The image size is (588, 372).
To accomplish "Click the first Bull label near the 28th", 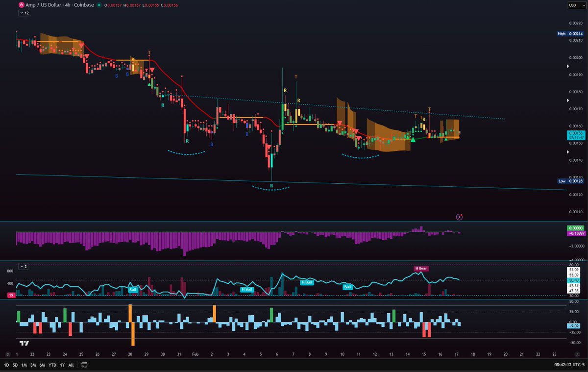I will 132,290.
